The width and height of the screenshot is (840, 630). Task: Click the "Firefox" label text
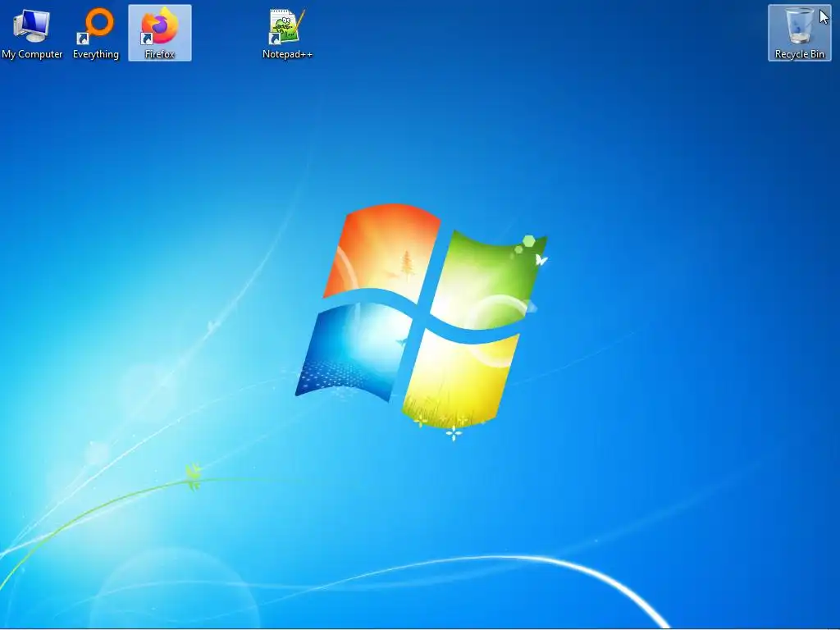point(160,54)
